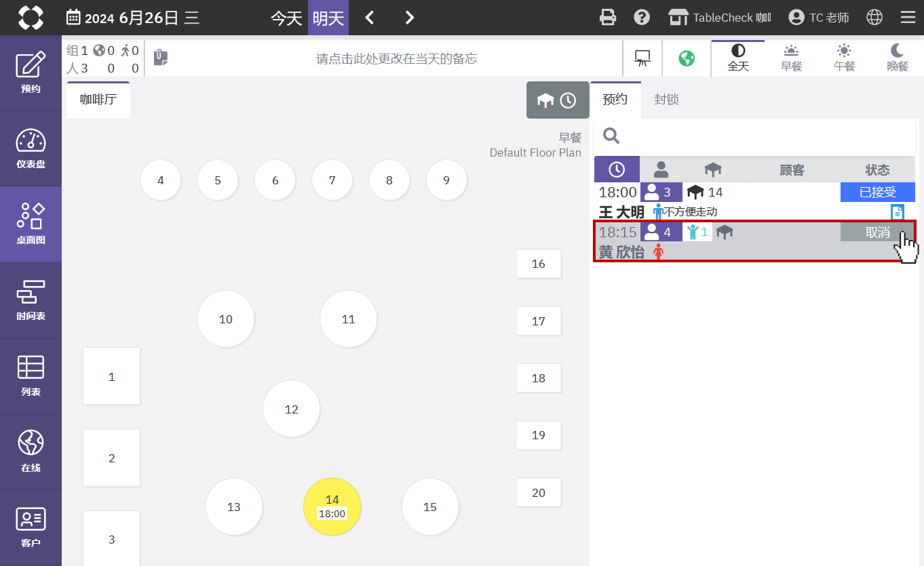924x566 pixels.
Task: Select round table 15
Action: click(x=430, y=507)
